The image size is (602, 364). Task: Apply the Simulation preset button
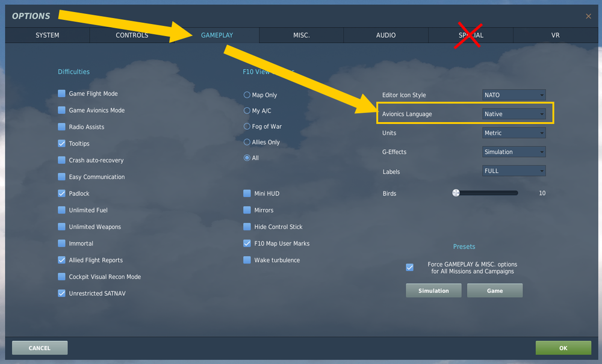click(x=433, y=291)
